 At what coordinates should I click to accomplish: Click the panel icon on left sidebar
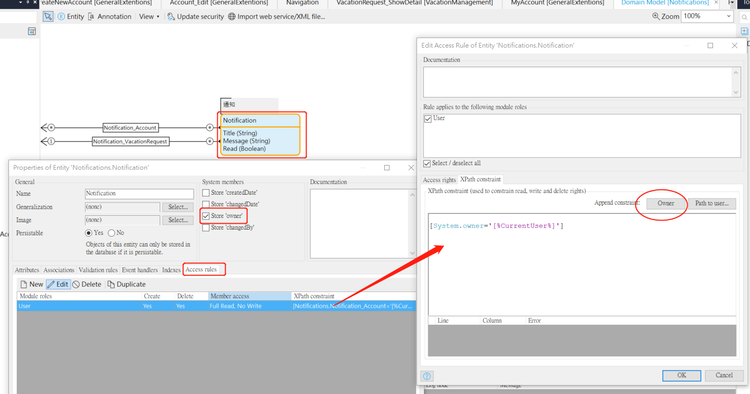(x=32, y=31)
